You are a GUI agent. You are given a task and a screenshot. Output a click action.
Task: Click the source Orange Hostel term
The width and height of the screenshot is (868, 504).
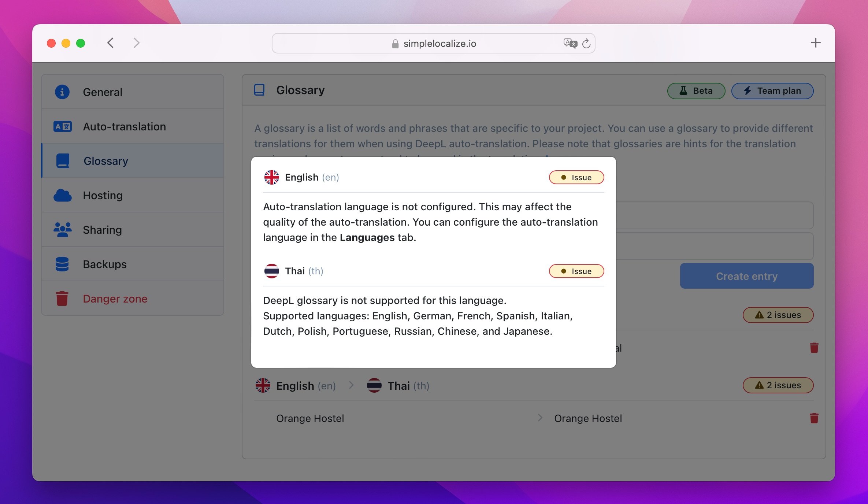(x=310, y=418)
